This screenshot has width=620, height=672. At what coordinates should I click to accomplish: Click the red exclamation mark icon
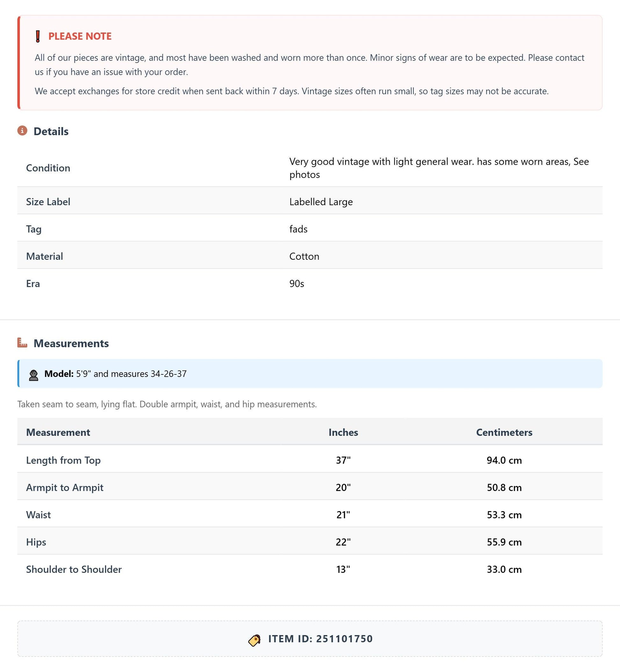[38, 36]
